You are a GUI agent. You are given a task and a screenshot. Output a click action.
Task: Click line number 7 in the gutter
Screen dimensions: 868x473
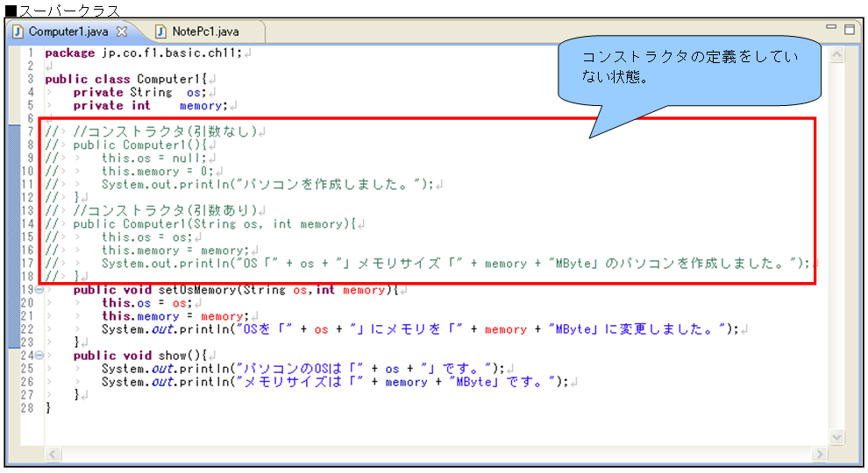(29, 131)
